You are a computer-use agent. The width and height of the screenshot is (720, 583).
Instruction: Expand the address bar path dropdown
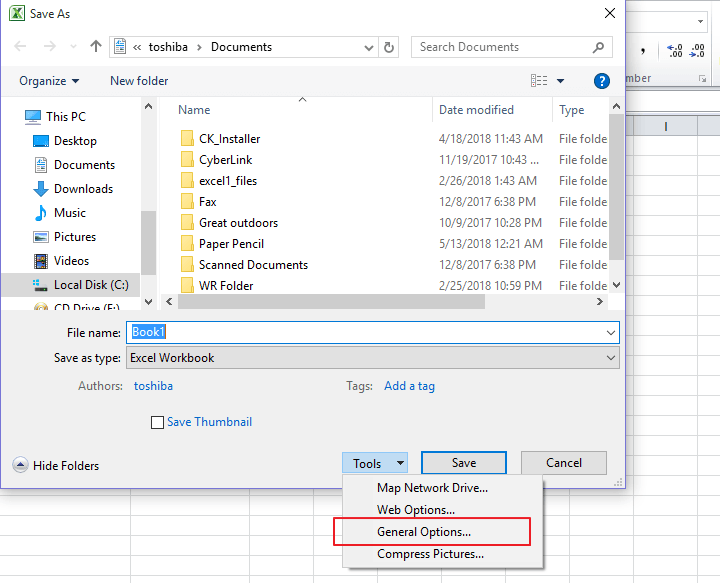point(368,48)
